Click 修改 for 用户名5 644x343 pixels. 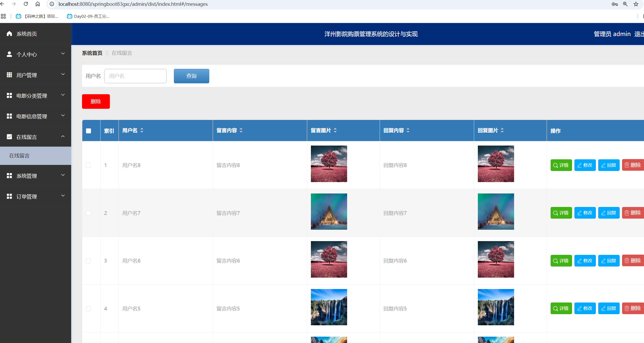pos(585,308)
